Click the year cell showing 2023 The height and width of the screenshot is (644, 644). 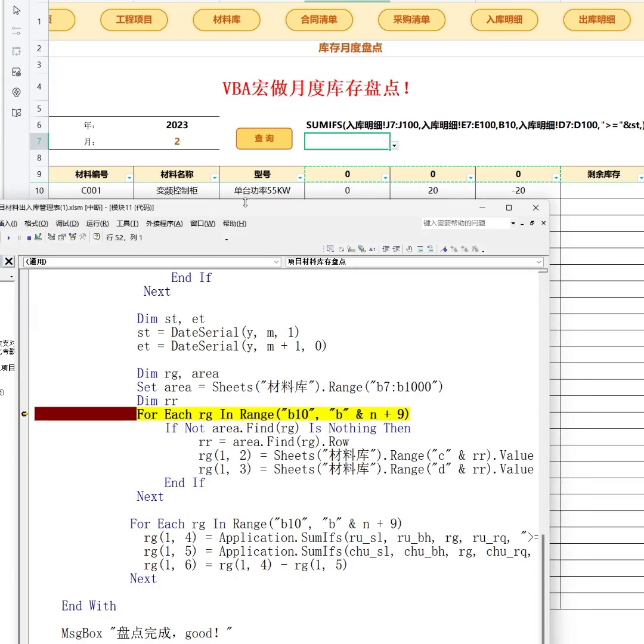coord(177,125)
